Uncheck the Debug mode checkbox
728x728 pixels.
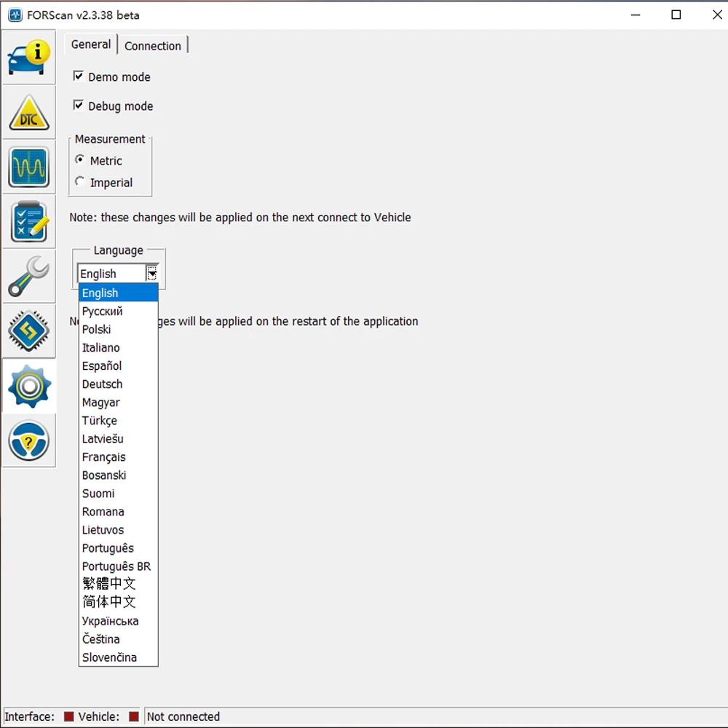pyautogui.click(x=79, y=106)
